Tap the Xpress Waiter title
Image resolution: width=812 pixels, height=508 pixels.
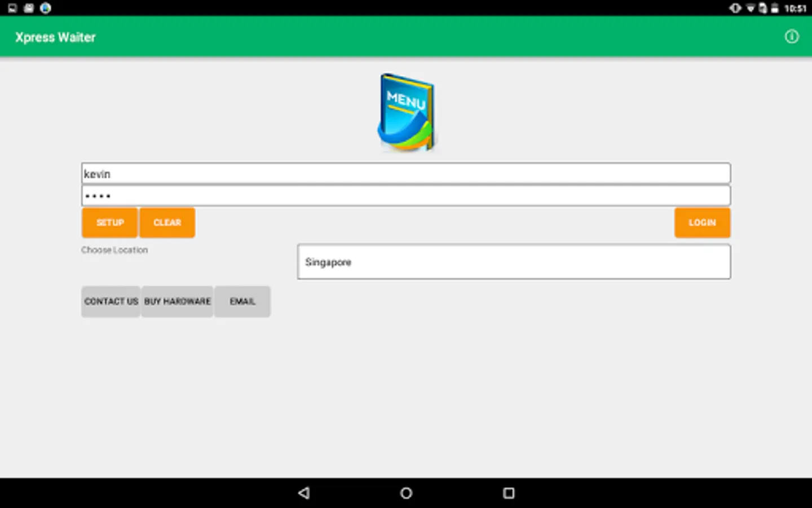click(x=55, y=37)
